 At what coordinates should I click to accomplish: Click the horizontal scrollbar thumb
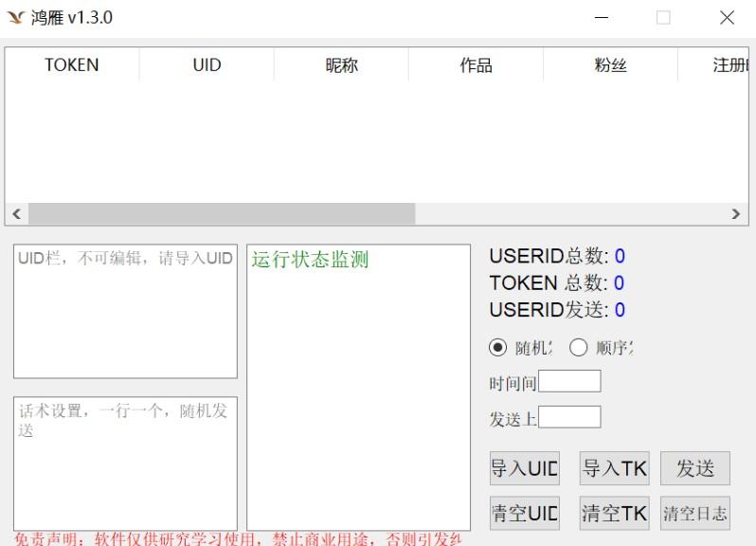point(222,214)
